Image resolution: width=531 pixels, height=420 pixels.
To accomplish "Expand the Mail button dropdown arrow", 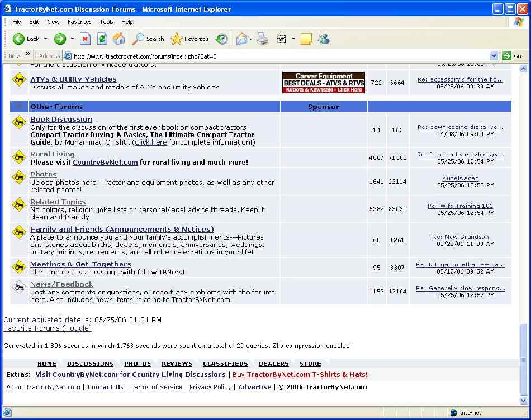I will [250, 39].
